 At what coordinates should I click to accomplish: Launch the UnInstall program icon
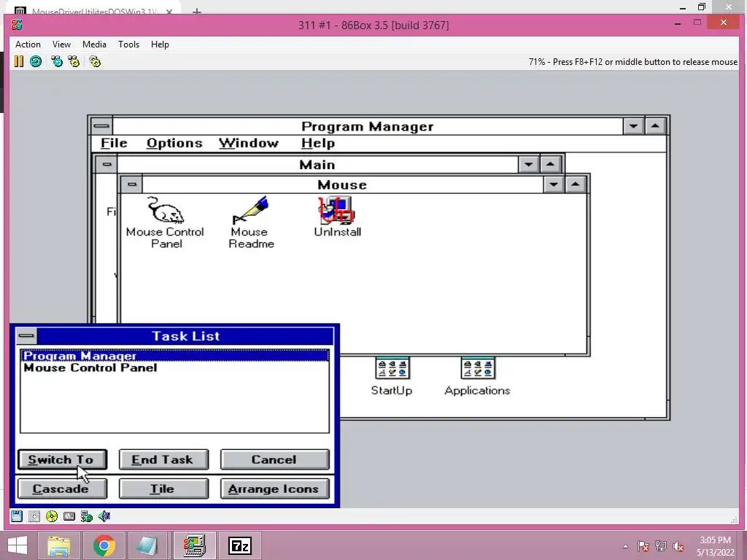pos(337,217)
